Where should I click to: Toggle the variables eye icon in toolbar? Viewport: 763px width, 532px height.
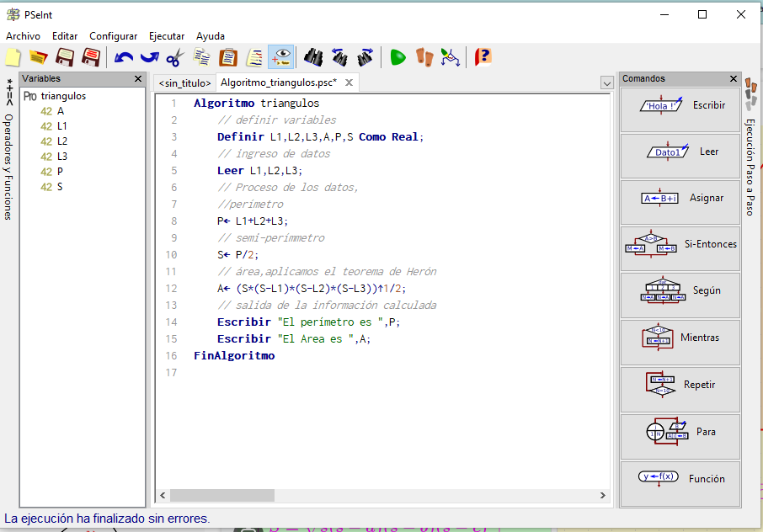pyautogui.click(x=280, y=57)
